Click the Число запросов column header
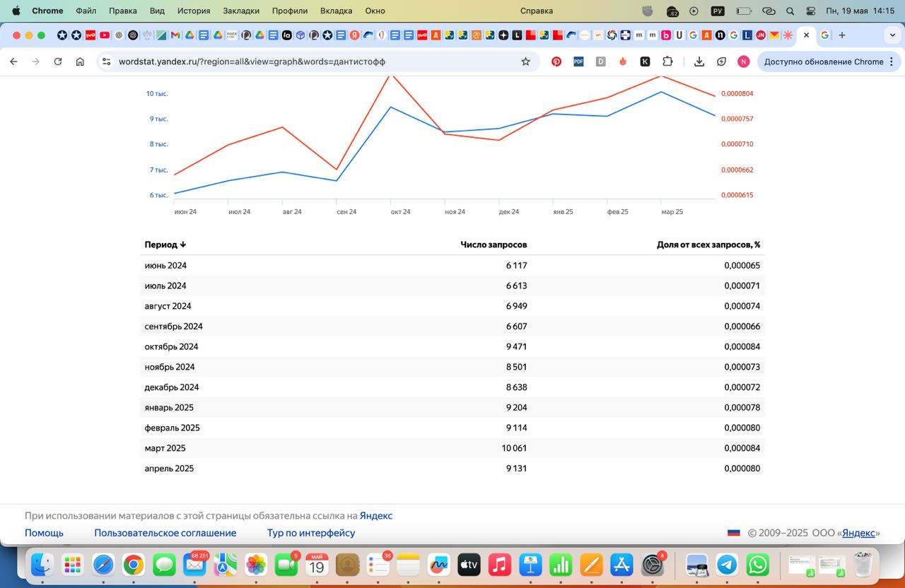The height and width of the screenshot is (588, 905). point(494,245)
